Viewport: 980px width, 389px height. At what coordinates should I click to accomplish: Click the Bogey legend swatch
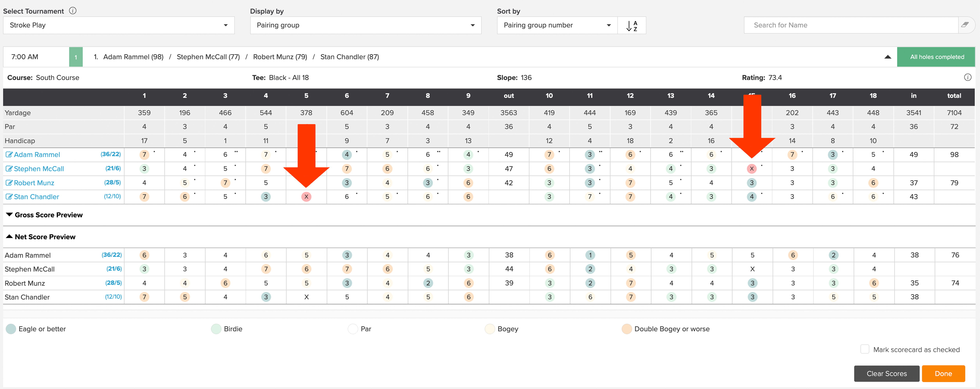click(x=490, y=329)
